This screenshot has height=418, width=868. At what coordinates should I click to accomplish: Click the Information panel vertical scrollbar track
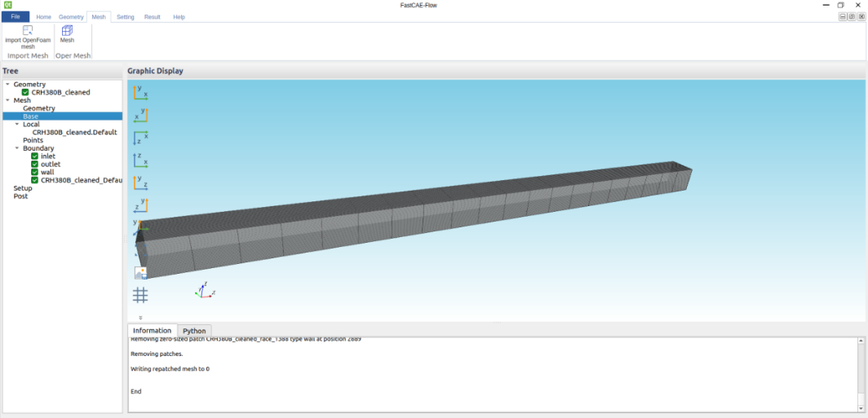pyautogui.click(x=861, y=375)
